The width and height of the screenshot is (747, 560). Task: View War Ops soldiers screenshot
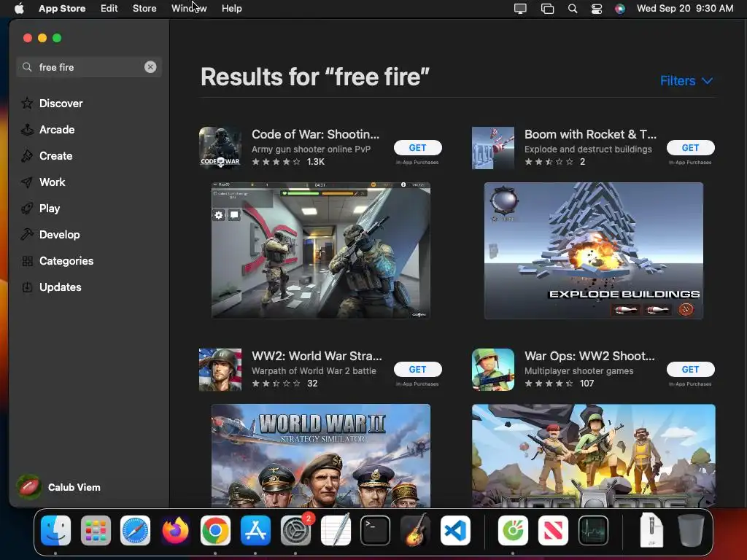[x=594, y=456]
